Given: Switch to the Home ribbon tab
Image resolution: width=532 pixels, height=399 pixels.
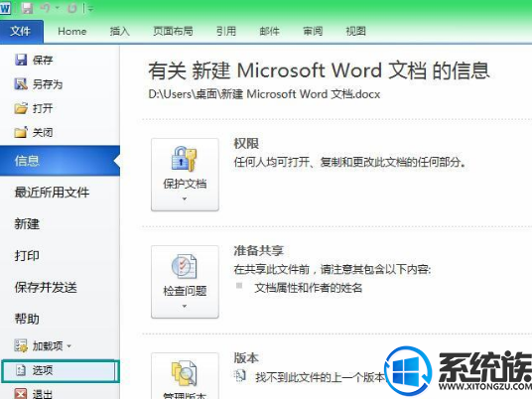Looking at the screenshot, I should tap(71, 31).
